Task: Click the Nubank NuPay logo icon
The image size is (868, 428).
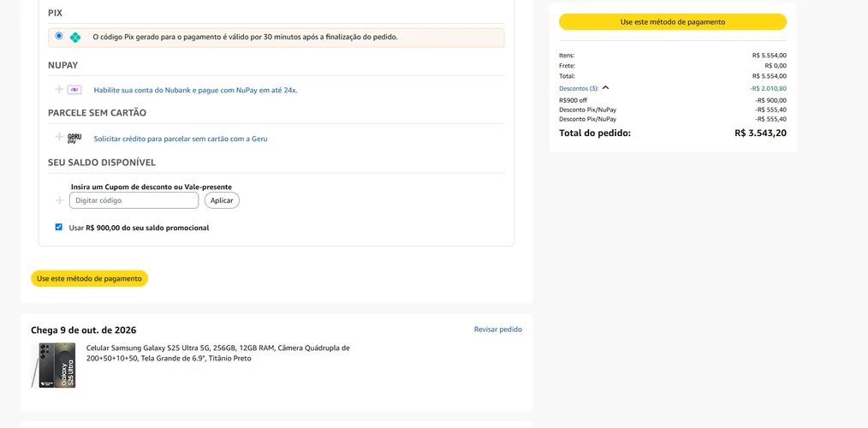Action: pos(74,90)
